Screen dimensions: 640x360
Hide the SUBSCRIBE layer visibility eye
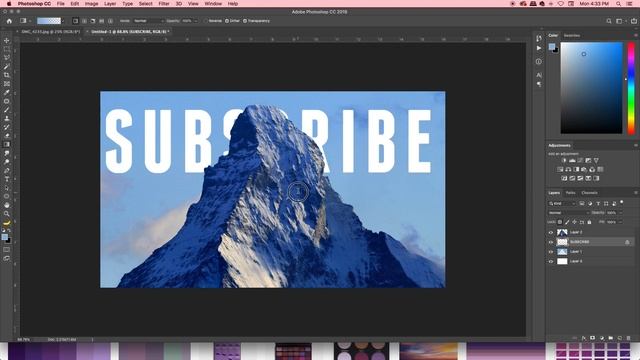[551, 242]
